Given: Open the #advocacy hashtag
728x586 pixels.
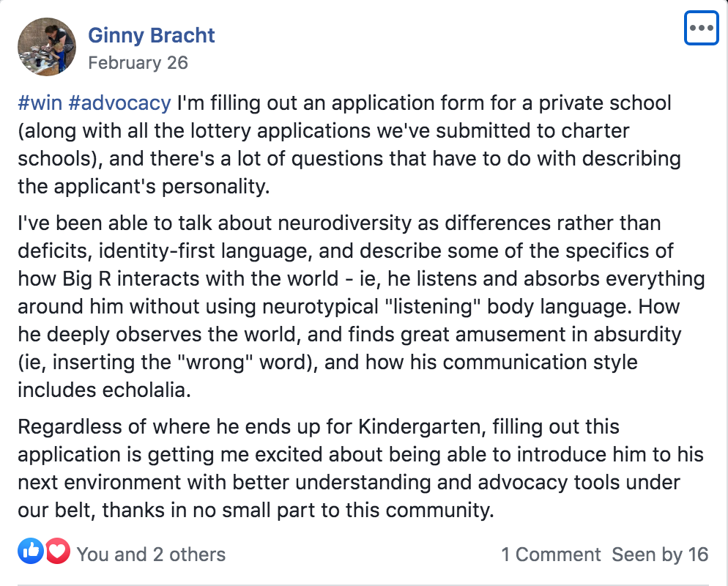Looking at the screenshot, I should pyautogui.click(x=120, y=103).
